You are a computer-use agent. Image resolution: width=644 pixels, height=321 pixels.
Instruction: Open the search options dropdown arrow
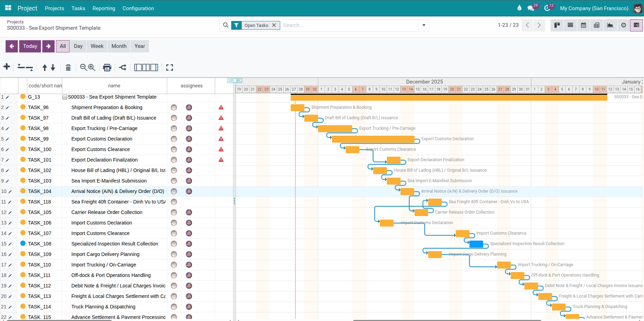(424, 25)
